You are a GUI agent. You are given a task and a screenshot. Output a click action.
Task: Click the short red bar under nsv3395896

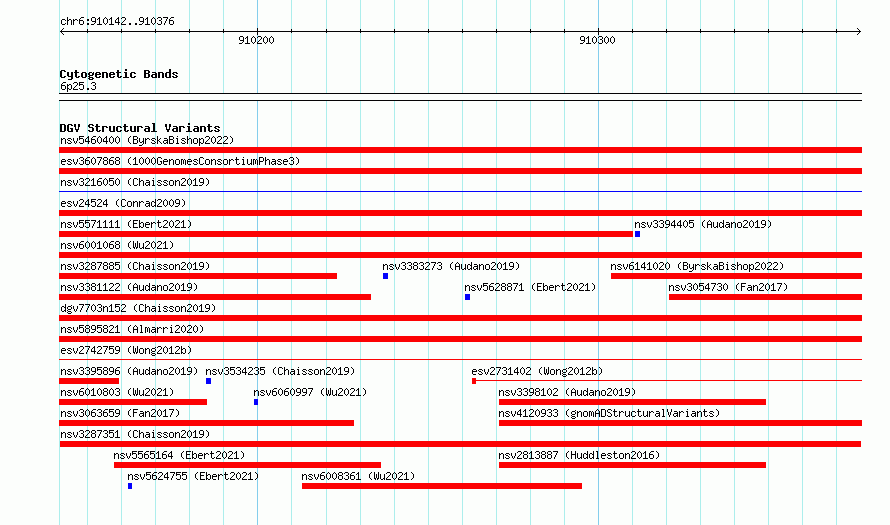tap(89, 381)
